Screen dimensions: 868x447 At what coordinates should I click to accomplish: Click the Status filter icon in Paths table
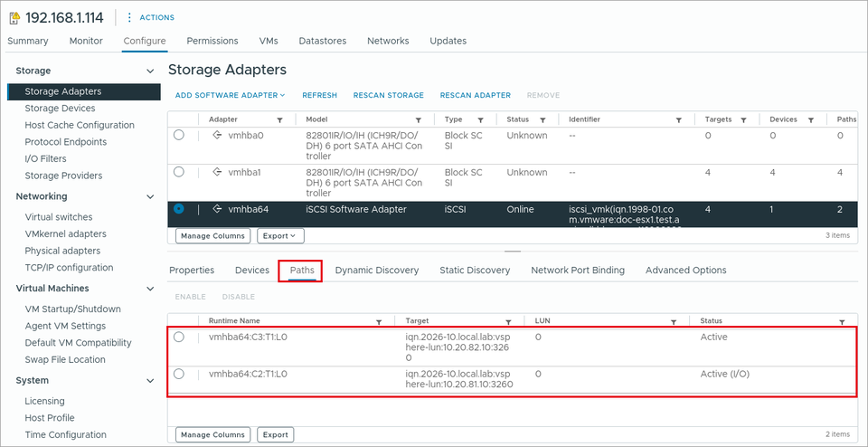pyautogui.click(x=842, y=321)
